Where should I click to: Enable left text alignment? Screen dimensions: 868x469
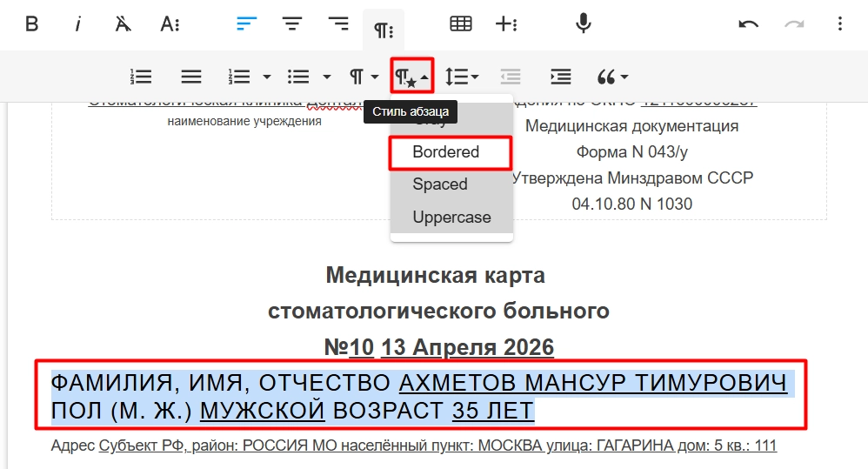coord(247,24)
